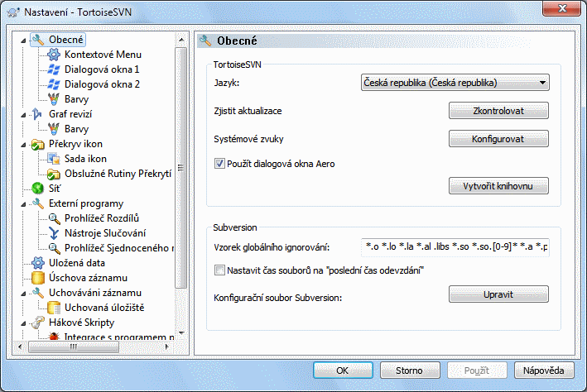The height and width of the screenshot is (392, 587).
Task: Click the wrench icon beside Obecné tree item
Action: click(38, 40)
